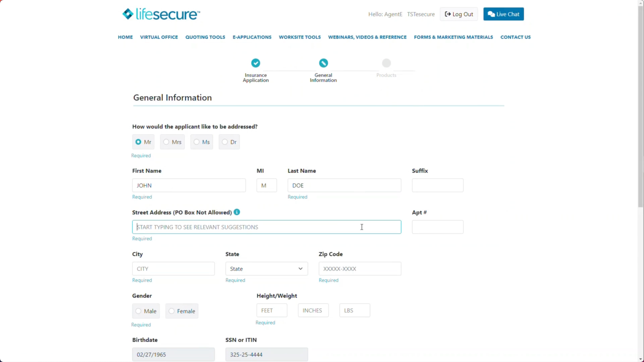644x362 pixels.
Task: Navigate to WORKSITE TOOLS
Action: 300,37
